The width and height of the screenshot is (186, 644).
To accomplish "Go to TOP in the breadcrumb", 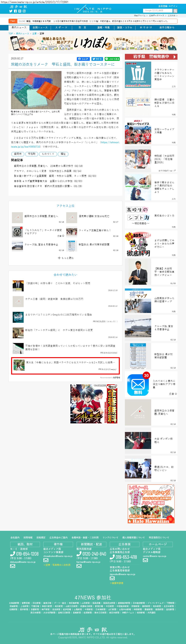I will click(x=11, y=33).
